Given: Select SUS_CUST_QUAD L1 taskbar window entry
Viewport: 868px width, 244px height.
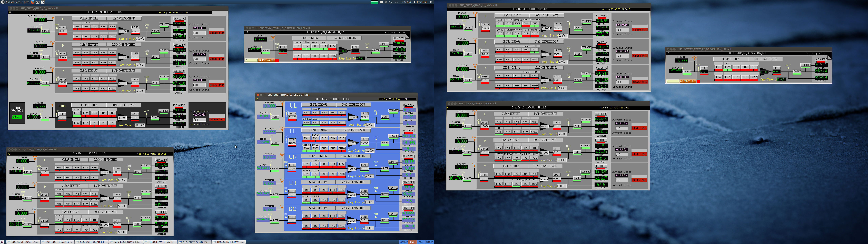Looking at the screenshot, I should [23, 242].
